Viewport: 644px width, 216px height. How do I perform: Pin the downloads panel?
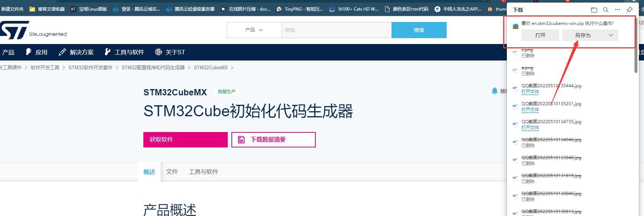(x=630, y=10)
